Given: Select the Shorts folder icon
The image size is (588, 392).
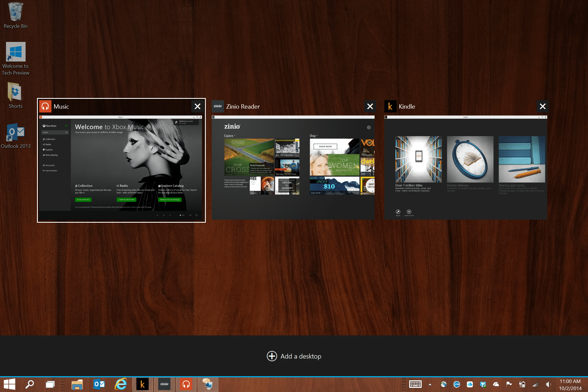Looking at the screenshot, I should [x=16, y=95].
